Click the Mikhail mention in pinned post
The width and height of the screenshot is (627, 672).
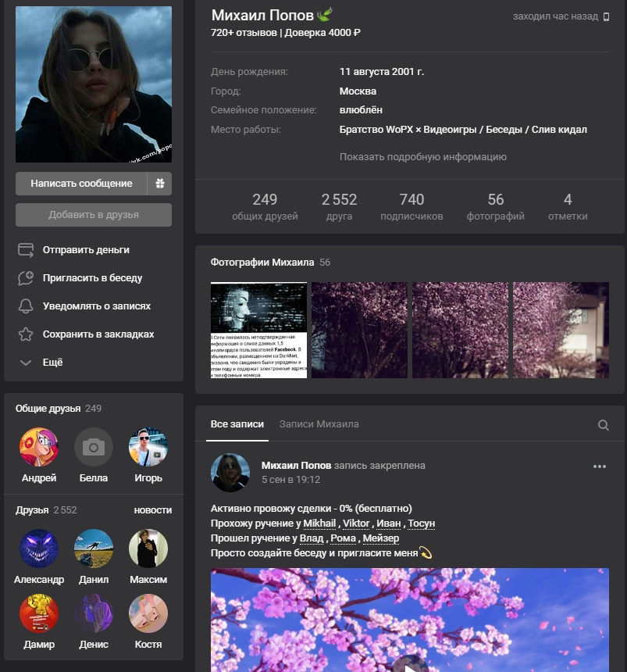tap(319, 523)
